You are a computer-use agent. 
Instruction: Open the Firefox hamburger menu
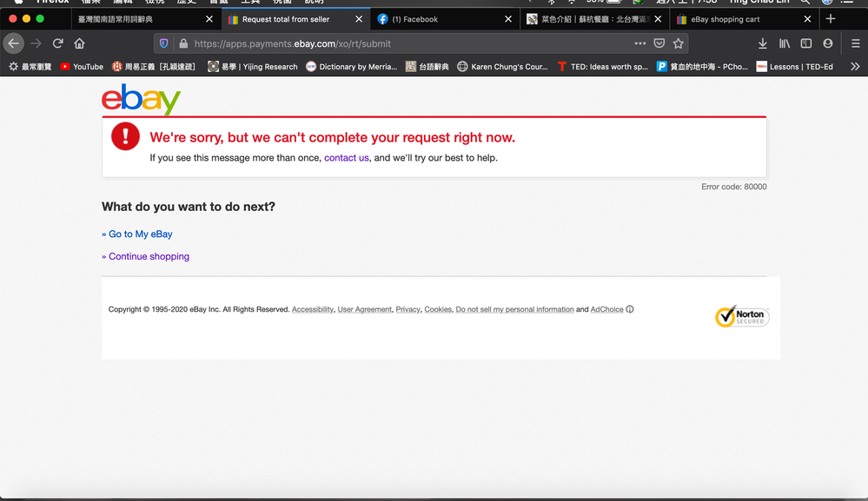tap(855, 43)
